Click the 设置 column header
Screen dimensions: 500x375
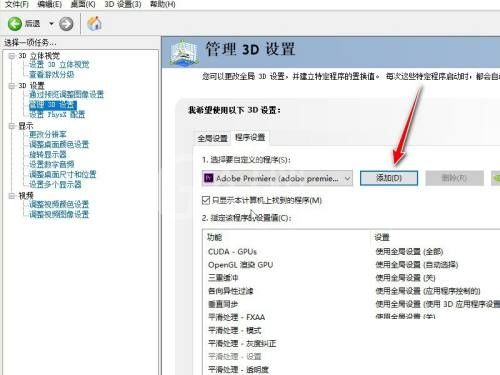382,237
